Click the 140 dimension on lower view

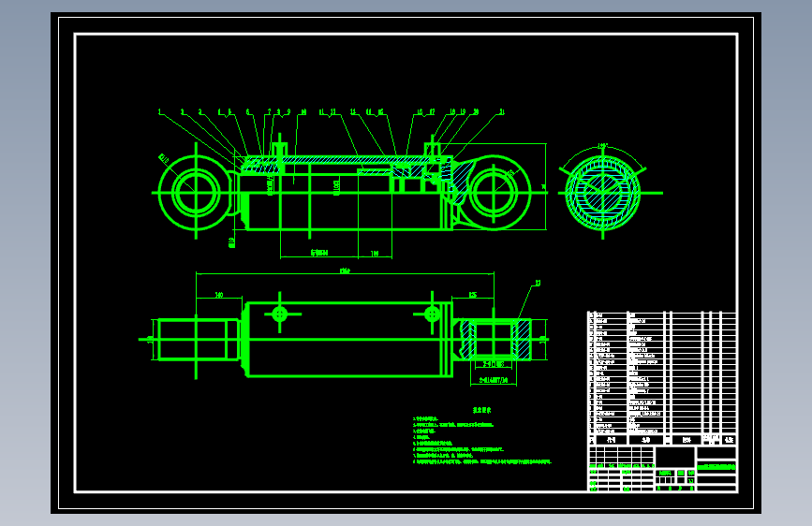coord(219,295)
